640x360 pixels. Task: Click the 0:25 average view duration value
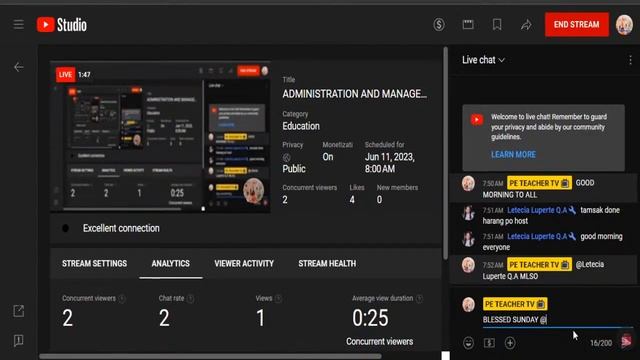point(370,318)
